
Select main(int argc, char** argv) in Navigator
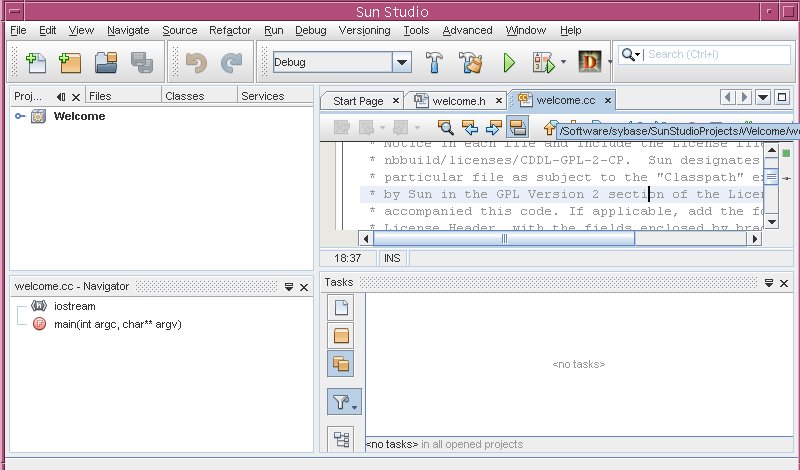[118, 324]
